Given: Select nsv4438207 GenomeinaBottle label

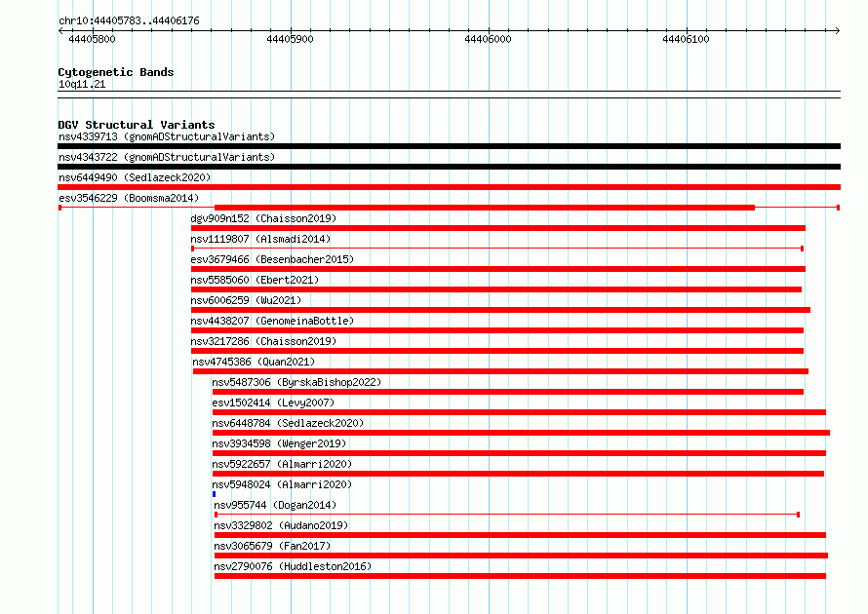Looking at the screenshot, I should (272, 321).
